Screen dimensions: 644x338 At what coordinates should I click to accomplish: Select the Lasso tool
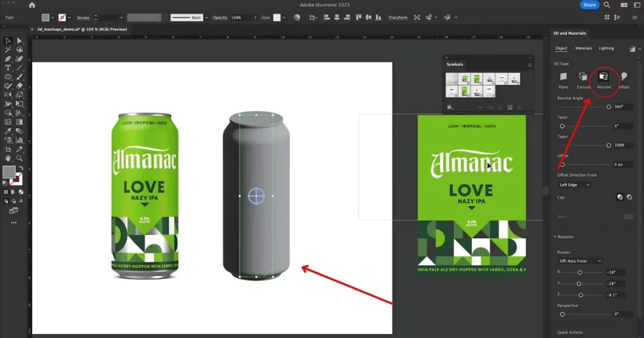pos(19,50)
